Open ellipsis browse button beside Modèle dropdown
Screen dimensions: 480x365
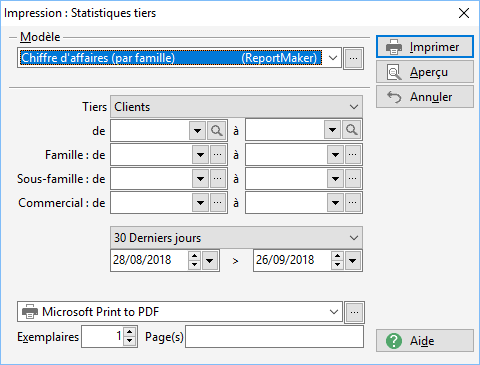353,58
